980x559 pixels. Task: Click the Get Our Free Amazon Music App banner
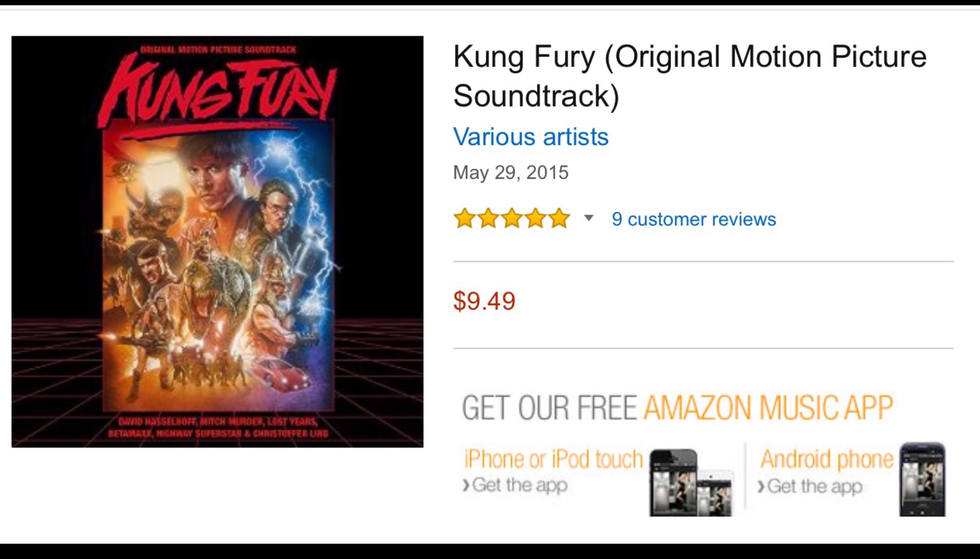pos(677,408)
